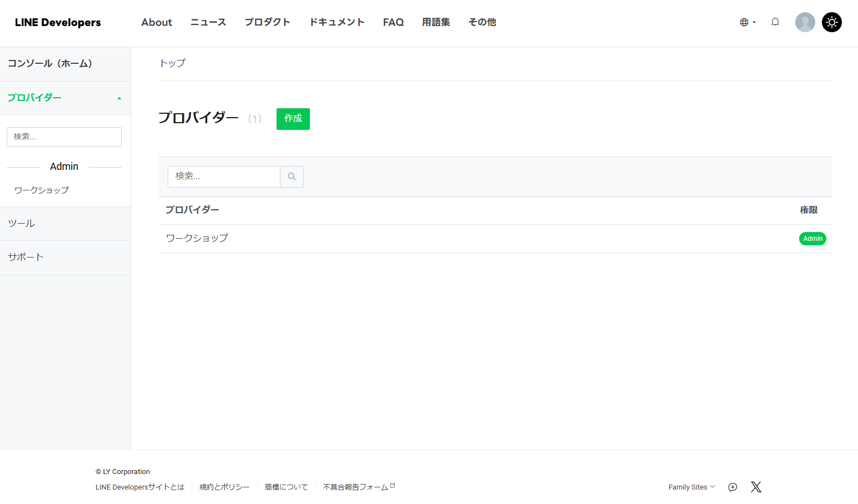Collapse the プロバイダー sidebar section

click(119, 98)
